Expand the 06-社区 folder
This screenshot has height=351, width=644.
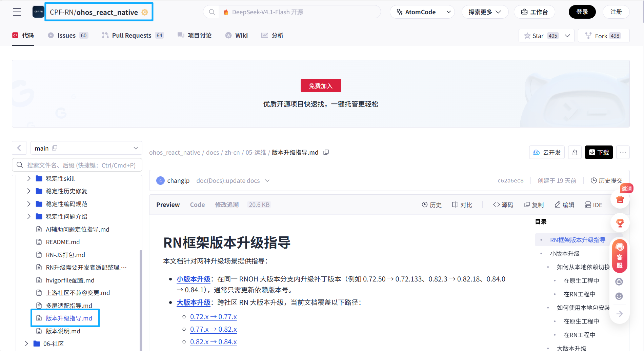[x=26, y=344]
